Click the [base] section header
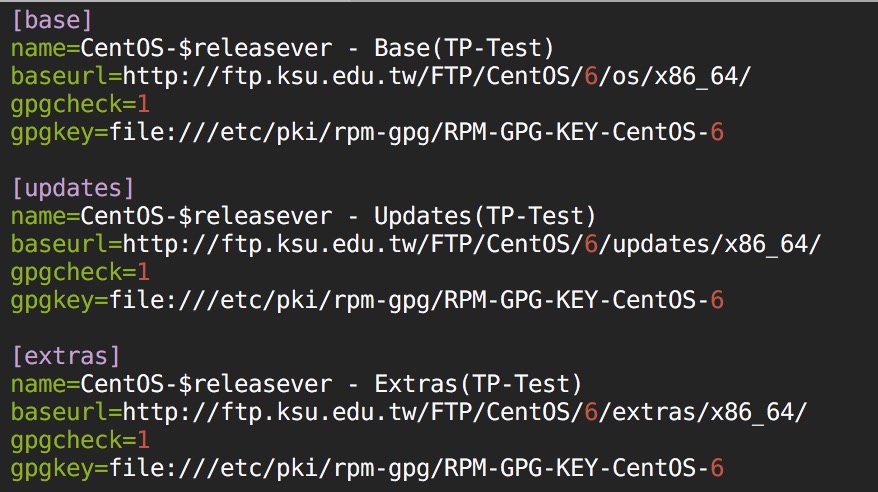The image size is (878, 492). coord(52,21)
